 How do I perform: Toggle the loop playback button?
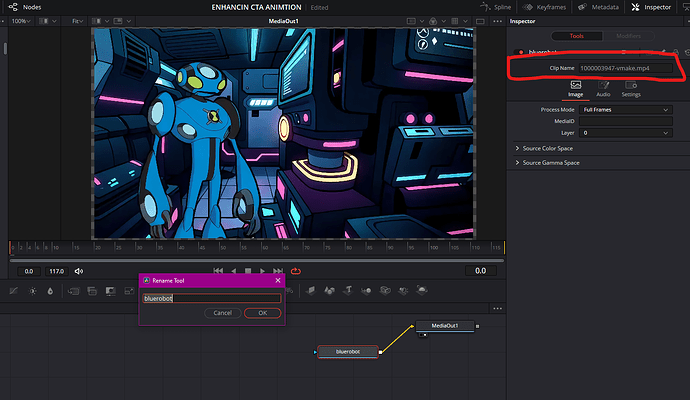point(296,271)
